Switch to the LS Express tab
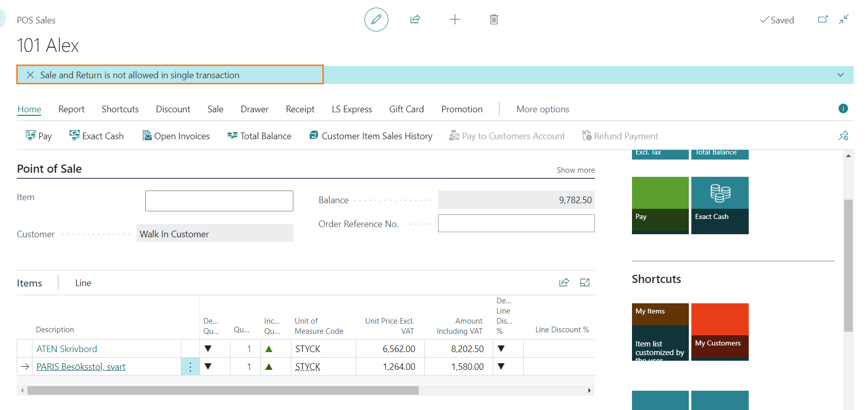Image resolution: width=868 pixels, height=410 pixels. click(x=352, y=109)
